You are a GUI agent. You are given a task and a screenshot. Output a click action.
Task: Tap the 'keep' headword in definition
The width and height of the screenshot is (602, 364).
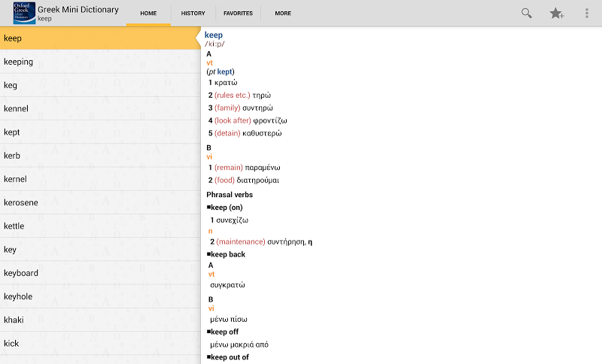coord(214,35)
